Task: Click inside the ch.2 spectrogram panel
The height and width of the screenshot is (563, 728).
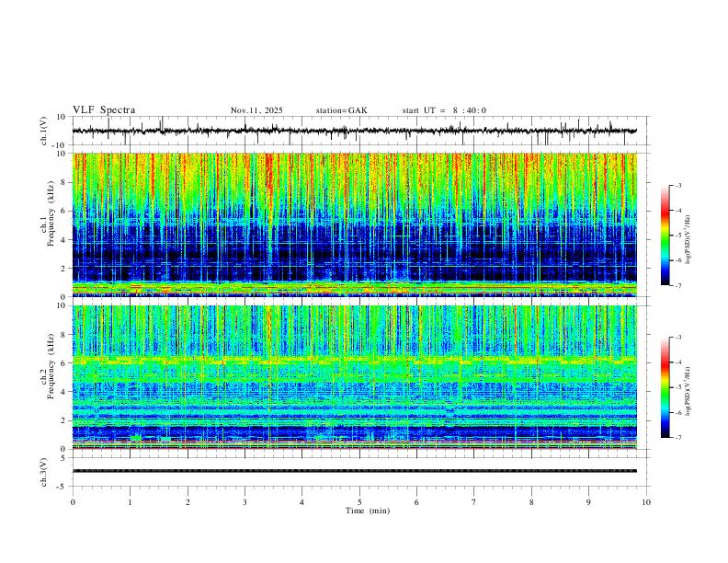Action: (355, 377)
